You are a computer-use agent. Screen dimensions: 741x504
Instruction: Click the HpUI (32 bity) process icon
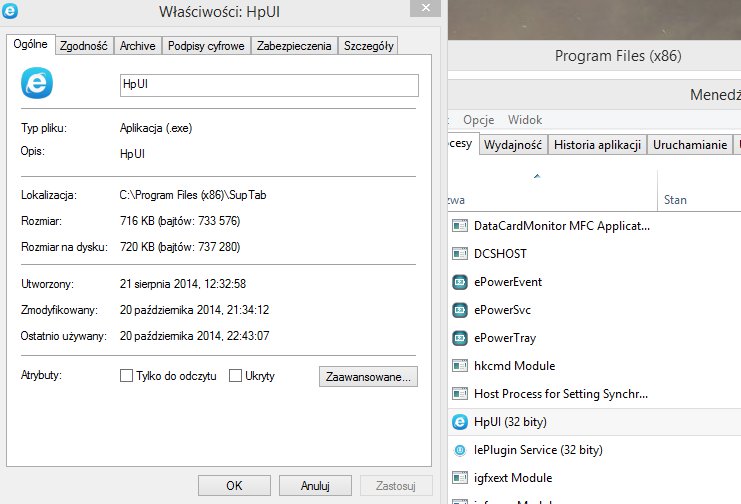(460, 422)
